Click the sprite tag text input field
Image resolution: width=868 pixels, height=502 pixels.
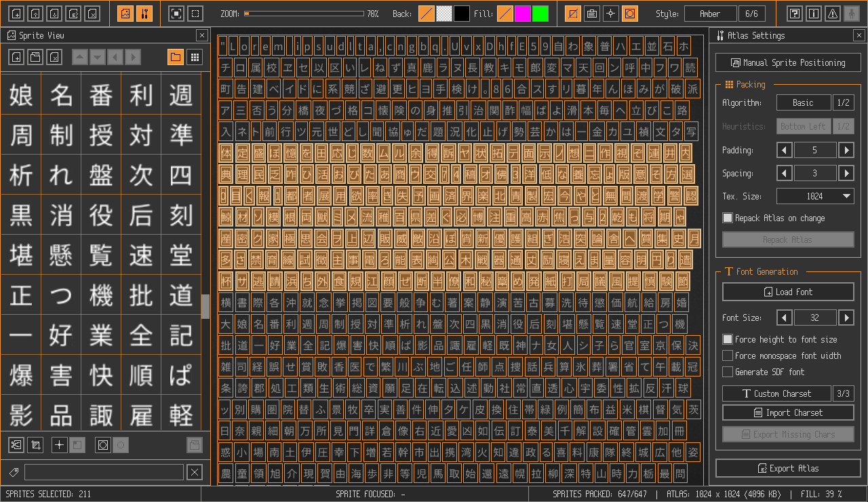tap(104, 472)
